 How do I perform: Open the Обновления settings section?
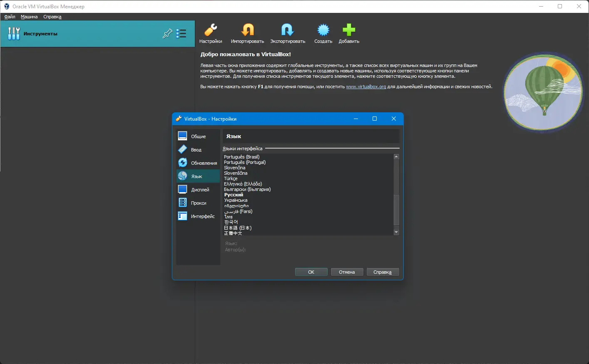click(198, 163)
